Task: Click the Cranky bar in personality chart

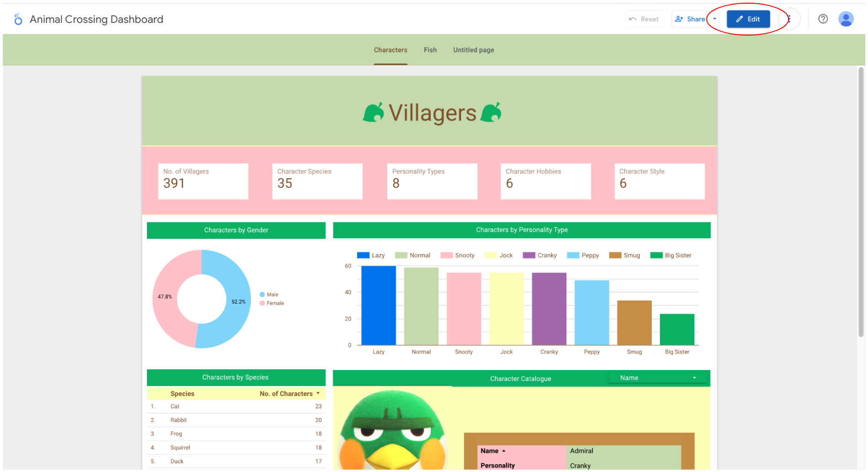Action: [549, 309]
